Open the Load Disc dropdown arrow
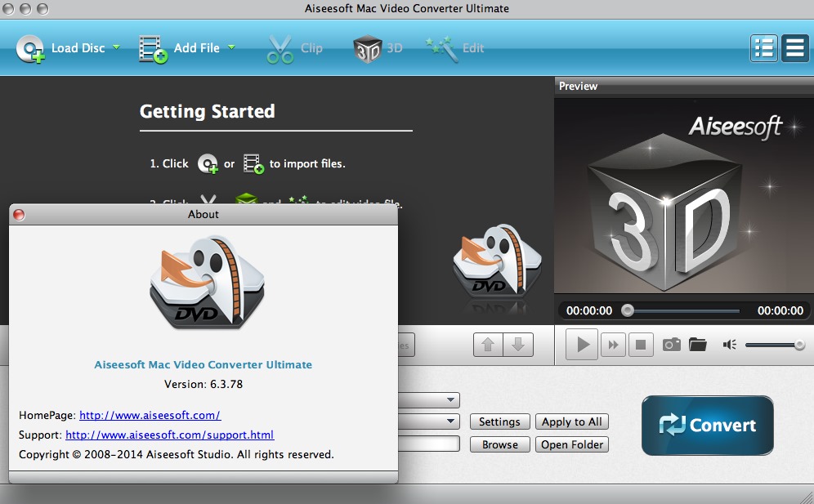Image resolution: width=814 pixels, height=504 pixels. click(116, 47)
